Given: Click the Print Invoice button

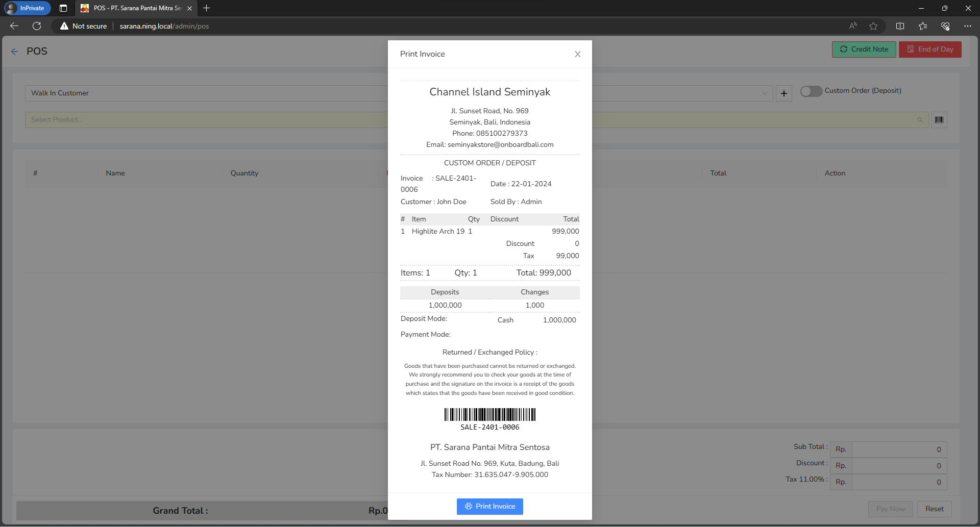Looking at the screenshot, I should 489,507.
